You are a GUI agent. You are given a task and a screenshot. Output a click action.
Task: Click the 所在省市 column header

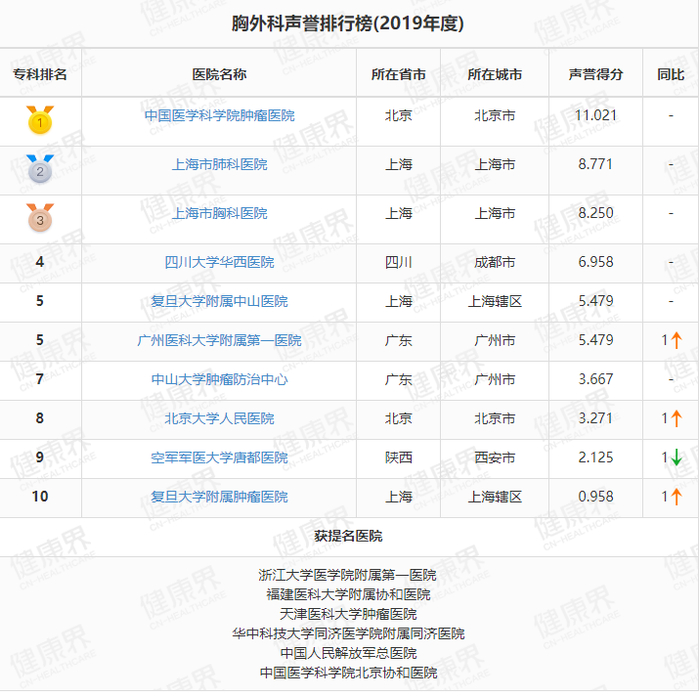coord(399,74)
